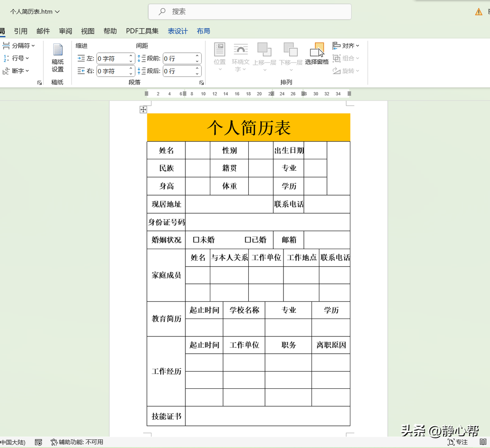Click the 专注 focus mode button
The width and height of the screenshot is (490, 448).
click(x=458, y=442)
